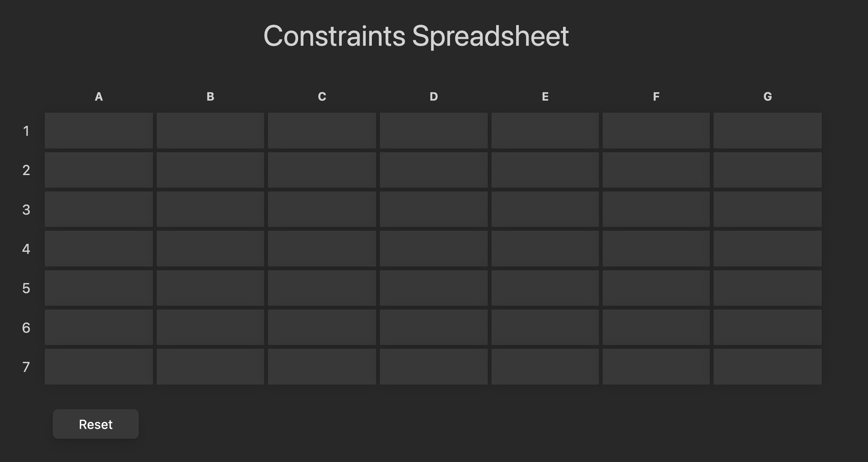Click the row 4 header label
Viewport: 868px width, 462px height.
(x=26, y=249)
